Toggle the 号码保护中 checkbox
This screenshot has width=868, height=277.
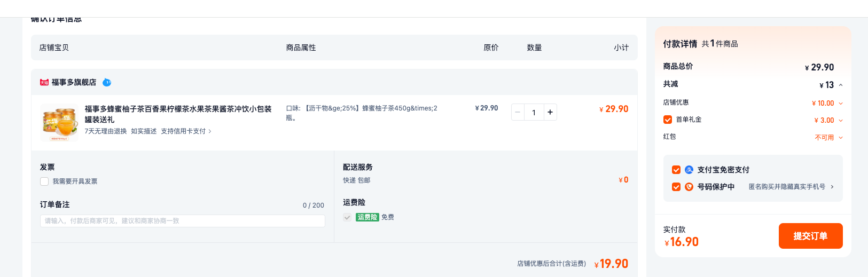[676, 187]
